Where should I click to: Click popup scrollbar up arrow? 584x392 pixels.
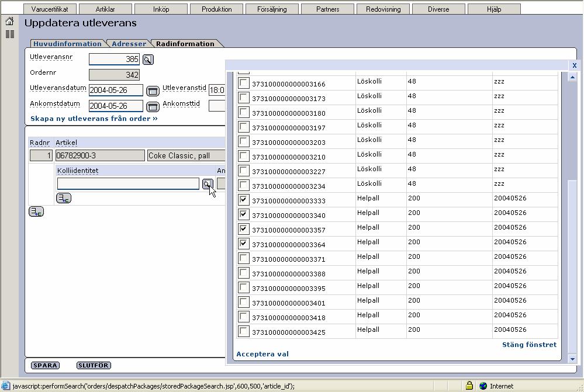pyautogui.click(x=572, y=77)
